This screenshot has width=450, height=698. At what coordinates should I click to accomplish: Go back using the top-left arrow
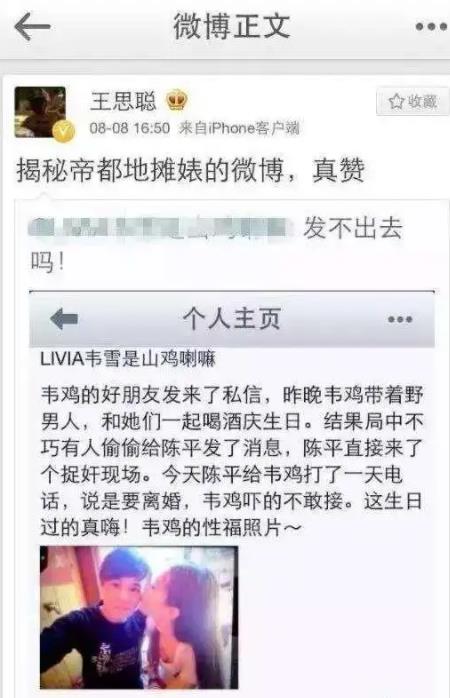(32, 26)
